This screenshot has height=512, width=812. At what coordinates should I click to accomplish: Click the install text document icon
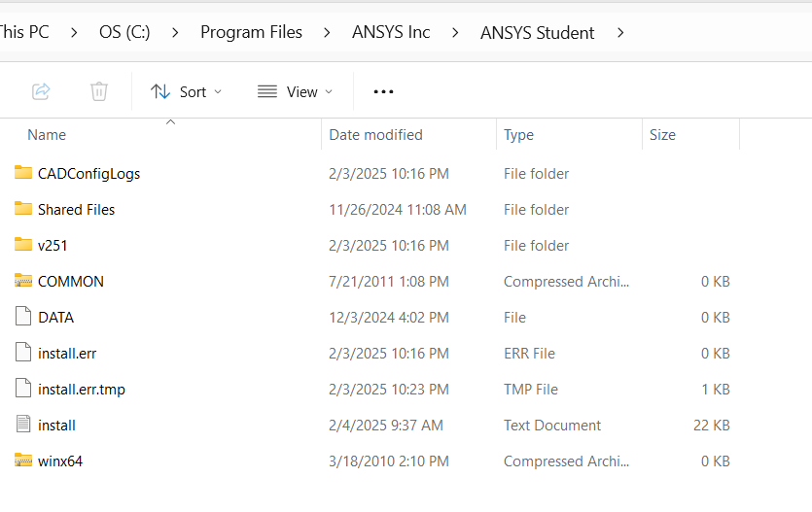pos(23,425)
